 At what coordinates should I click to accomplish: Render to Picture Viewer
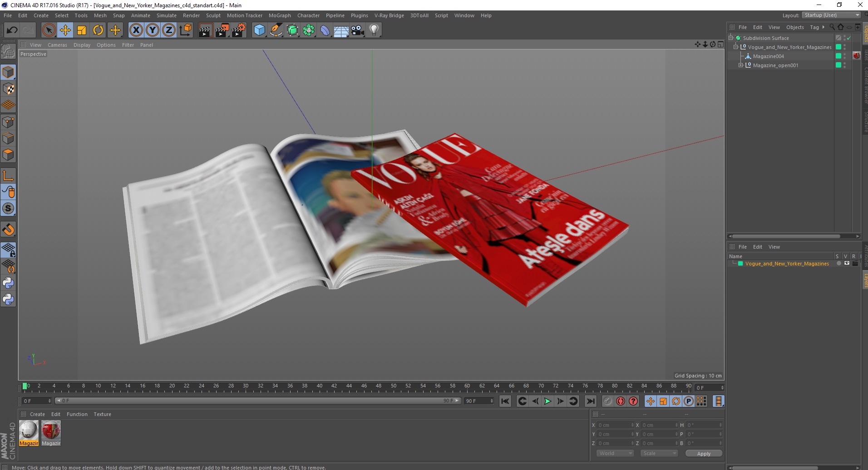[222, 30]
